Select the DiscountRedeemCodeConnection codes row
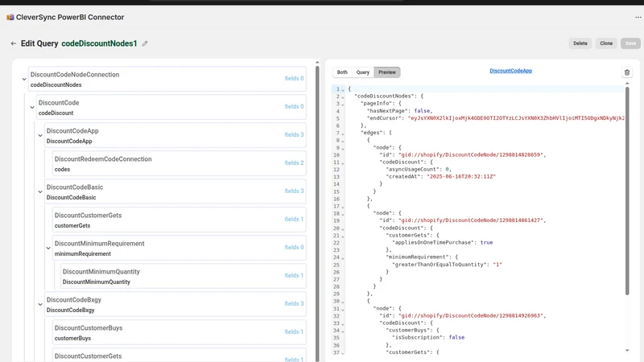This screenshot has height=362, width=644. point(179,164)
